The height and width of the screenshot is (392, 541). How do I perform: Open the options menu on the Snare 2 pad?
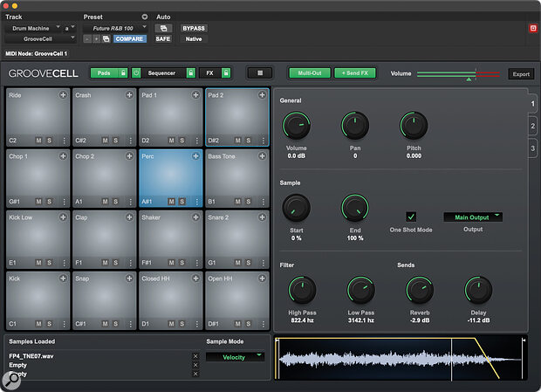click(x=264, y=263)
